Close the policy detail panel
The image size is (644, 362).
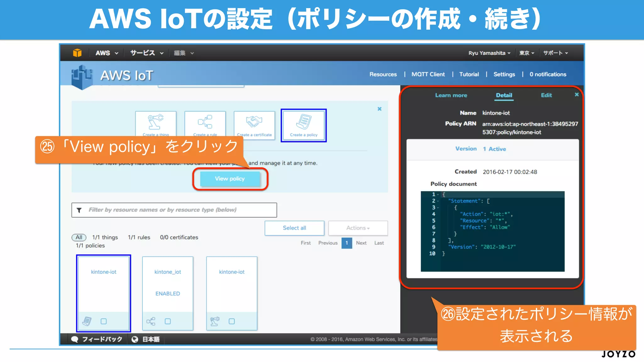coord(577,94)
